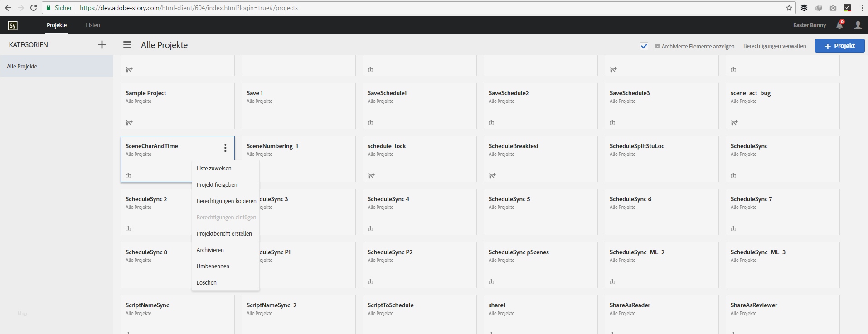
Task: Choose Archivieren from the context menu
Action: [x=226, y=250]
